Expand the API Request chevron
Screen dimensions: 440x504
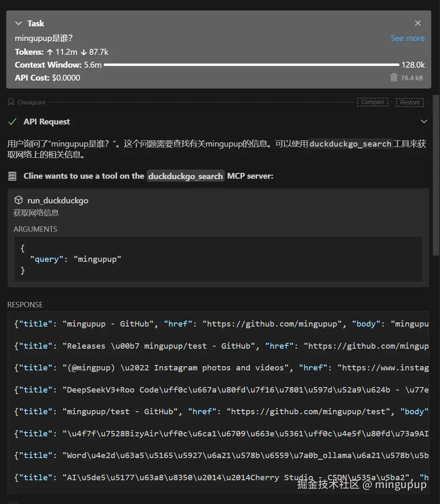424,122
